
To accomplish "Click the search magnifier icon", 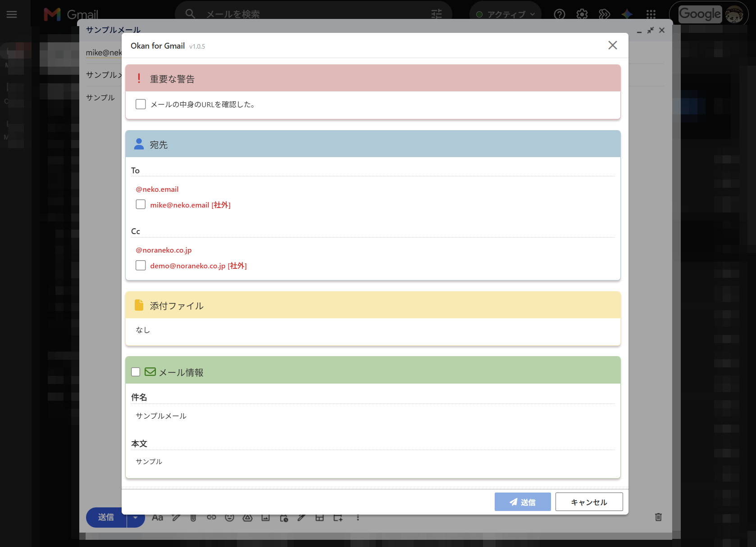I will tap(190, 14).
